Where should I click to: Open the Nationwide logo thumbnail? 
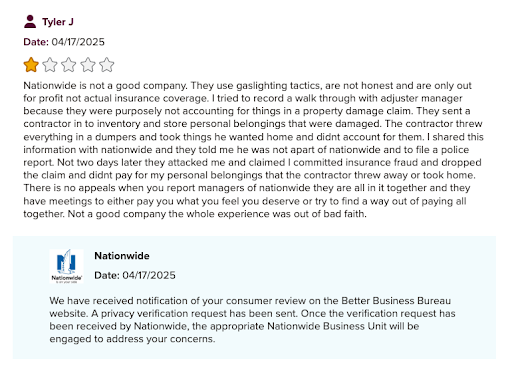(66, 266)
